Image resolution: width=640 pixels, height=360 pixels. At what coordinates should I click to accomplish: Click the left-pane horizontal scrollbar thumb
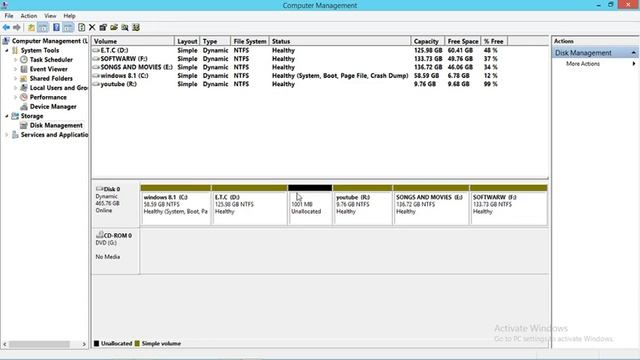tap(40, 344)
